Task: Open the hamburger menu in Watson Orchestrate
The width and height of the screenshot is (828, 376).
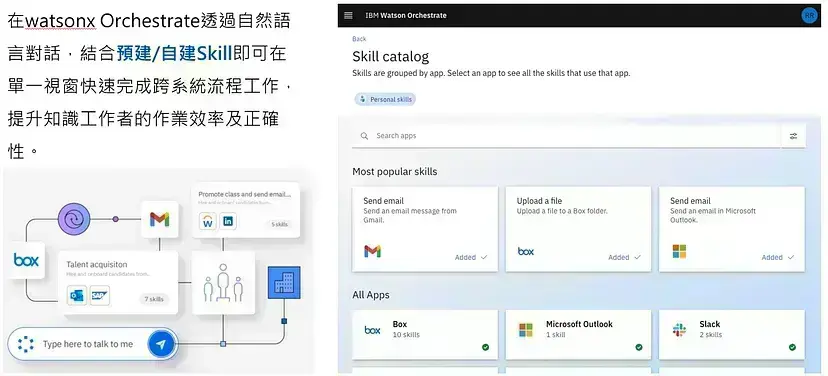Action: pos(348,15)
